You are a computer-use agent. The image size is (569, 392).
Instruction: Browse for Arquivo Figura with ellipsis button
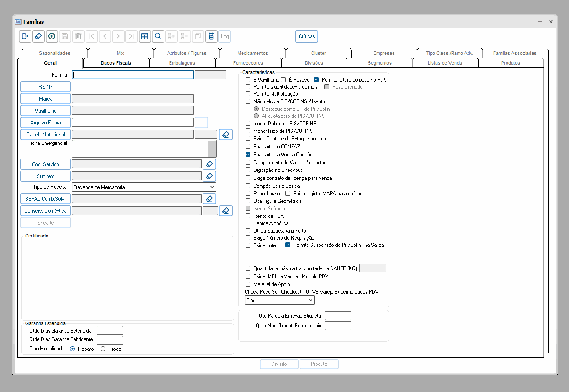tap(201, 123)
